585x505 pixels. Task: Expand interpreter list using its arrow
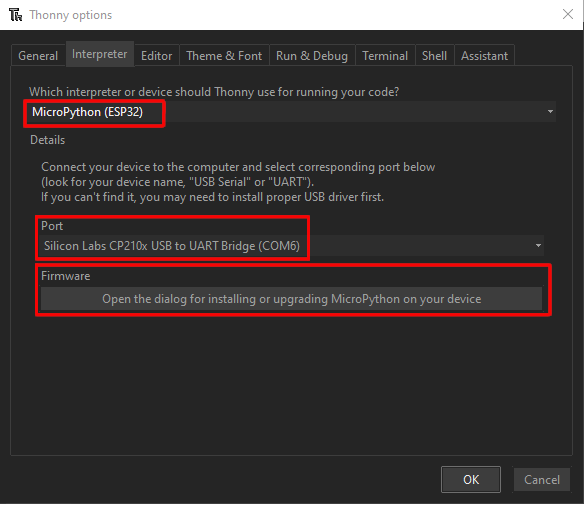[x=550, y=112]
